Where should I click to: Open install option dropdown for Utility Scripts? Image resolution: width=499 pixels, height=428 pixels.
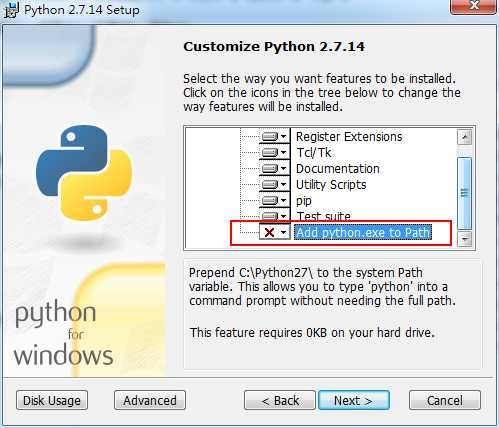coord(275,184)
